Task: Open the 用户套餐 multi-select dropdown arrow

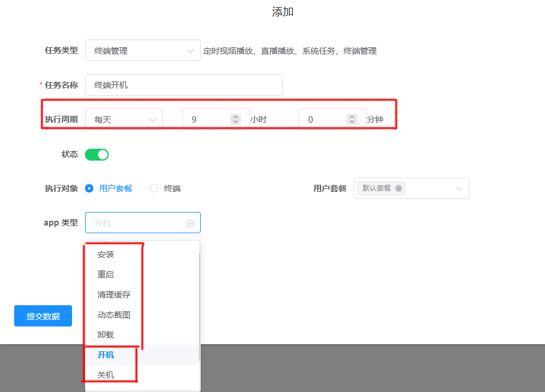Action: (459, 188)
